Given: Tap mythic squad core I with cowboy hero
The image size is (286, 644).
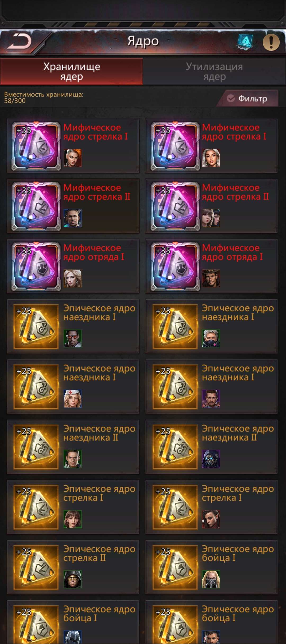Looking at the screenshot, I should click(x=211, y=266).
